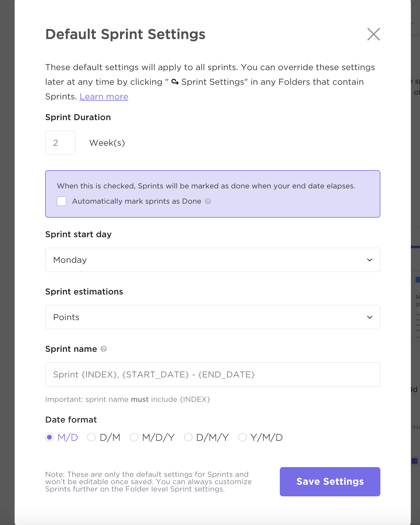
Task: Open the Learn more link
Action: pos(104,97)
